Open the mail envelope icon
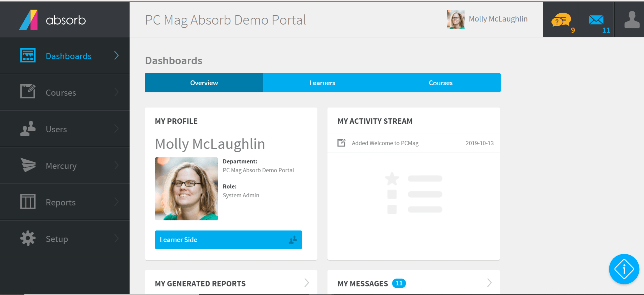This screenshot has height=295, width=644. click(x=596, y=20)
